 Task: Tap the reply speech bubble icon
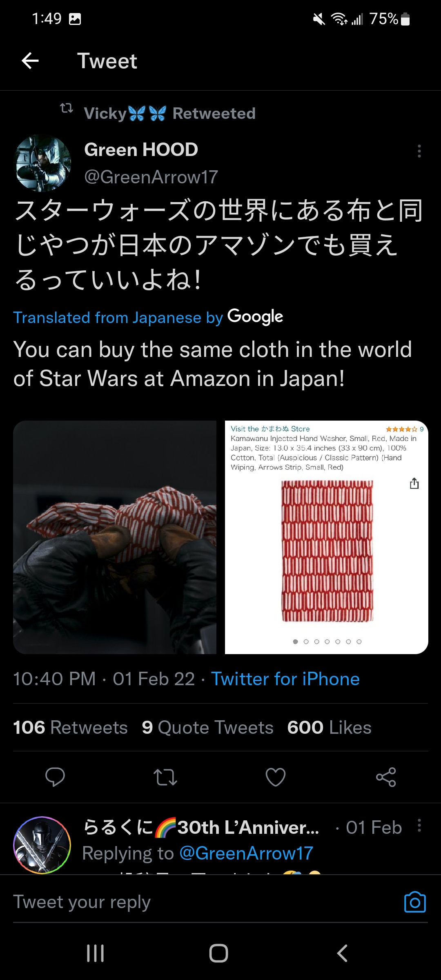point(55,777)
